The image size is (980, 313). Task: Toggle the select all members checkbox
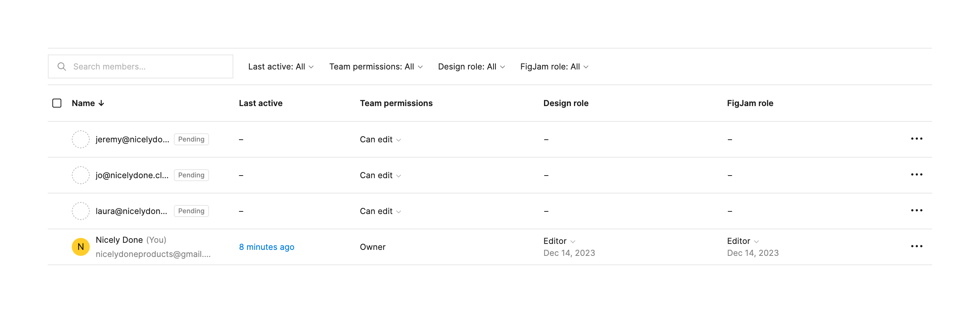click(x=57, y=103)
